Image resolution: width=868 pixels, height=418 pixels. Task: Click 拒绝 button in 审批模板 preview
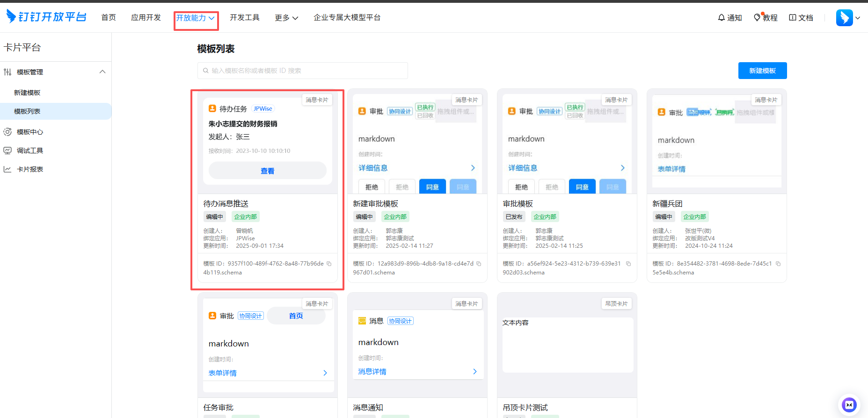521,187
